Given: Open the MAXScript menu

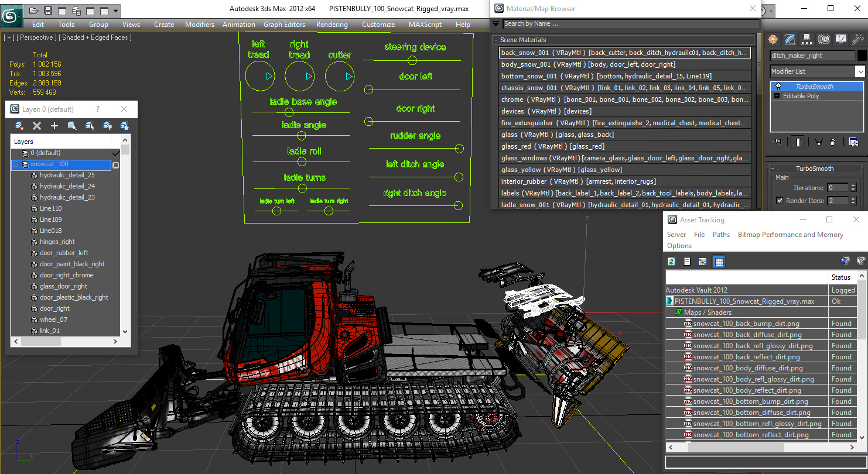Looking at the screenshot, I should click(x=425, y=25).
